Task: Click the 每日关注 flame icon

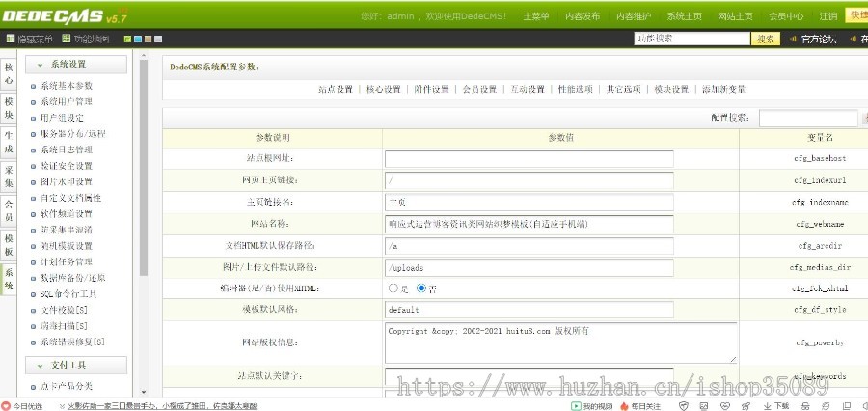Action: tap(624, 406)
